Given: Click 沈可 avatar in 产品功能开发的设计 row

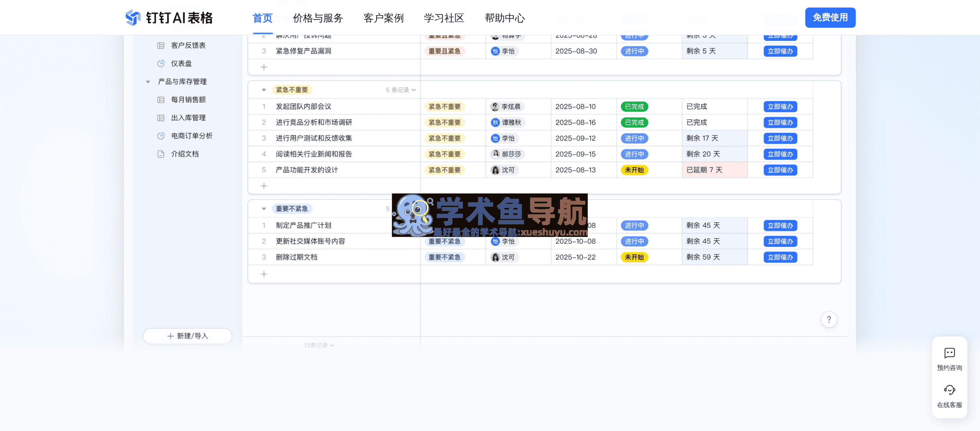Looking at the screenshot, I should coord(495,170).
